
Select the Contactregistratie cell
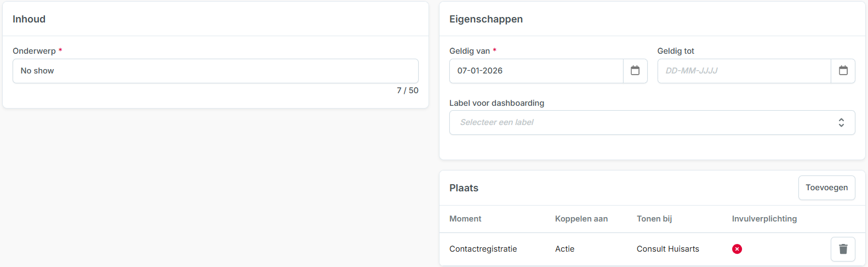pos(483,249)
